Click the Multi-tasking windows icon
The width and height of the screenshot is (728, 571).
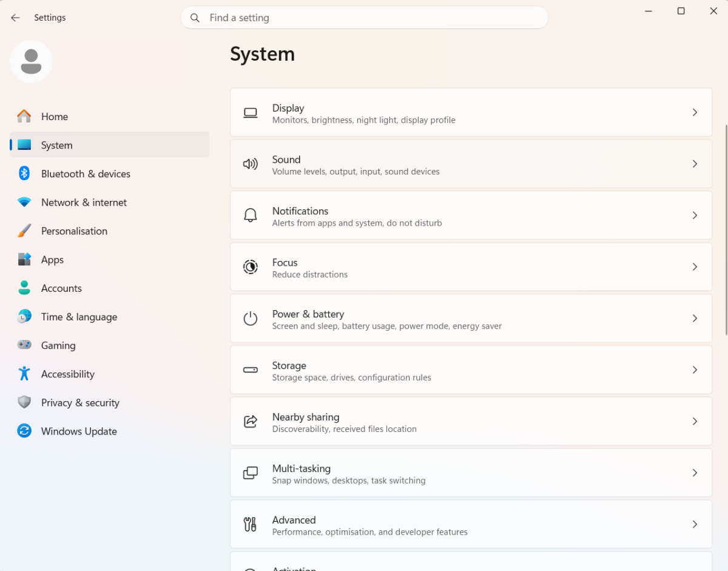[251, 473]
